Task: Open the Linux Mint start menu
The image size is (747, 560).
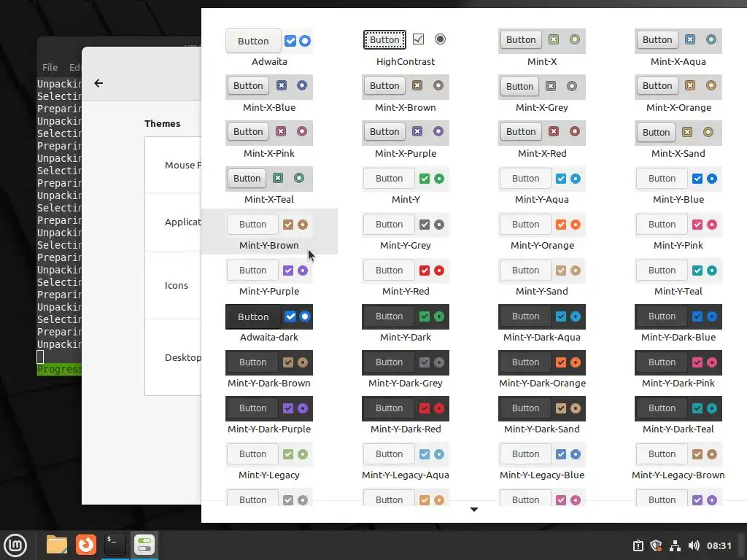Action: 15,545
